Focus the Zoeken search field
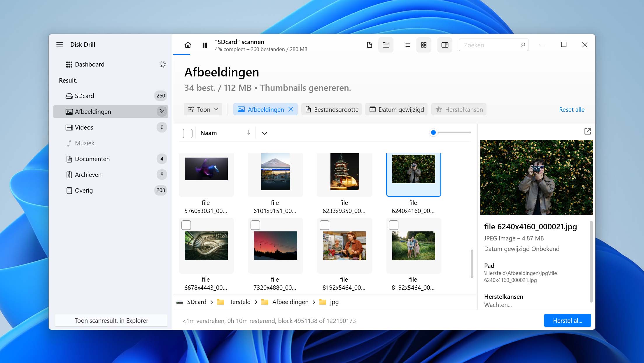The width and height of the screenshot is (644, 363). pos(494,45)
